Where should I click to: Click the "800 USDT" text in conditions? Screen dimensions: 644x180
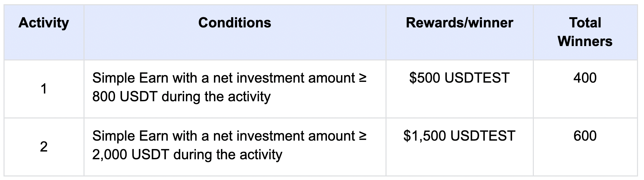125,97
